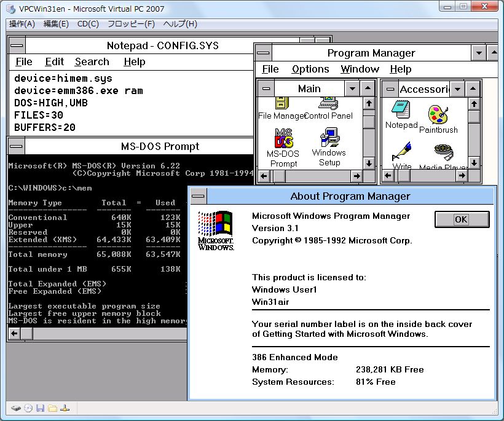Viewport: 504px width, 421px height.
Task: Click Accessories group scroll left arrow
Action: [x=388, y=176]
